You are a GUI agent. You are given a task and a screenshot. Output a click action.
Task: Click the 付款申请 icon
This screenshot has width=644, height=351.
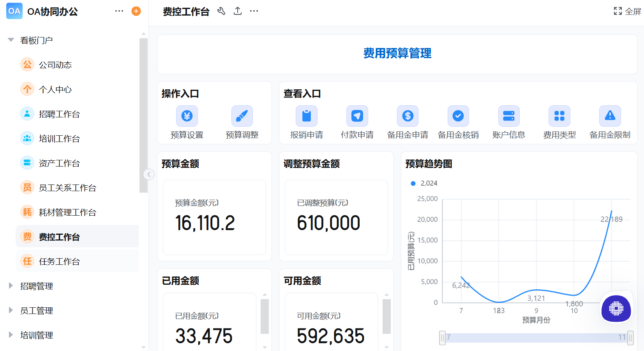pyautogui.click(x=357, y=116)
